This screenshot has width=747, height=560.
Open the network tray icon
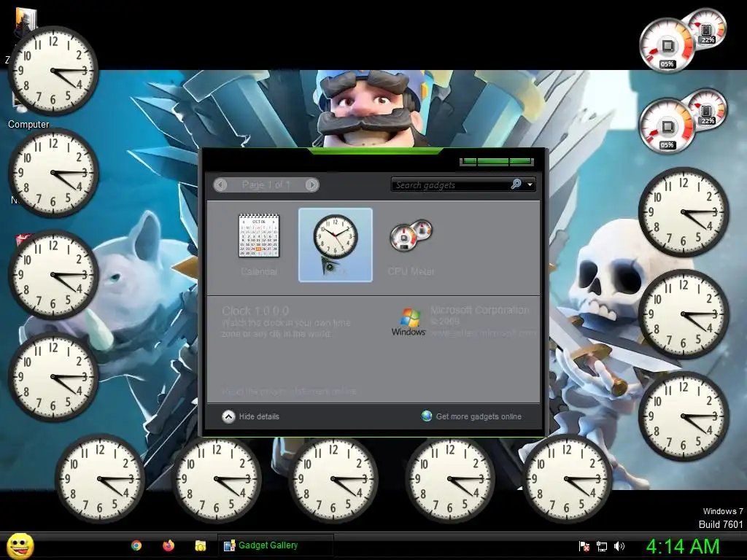pyautogui.click(x=602, y=546)
